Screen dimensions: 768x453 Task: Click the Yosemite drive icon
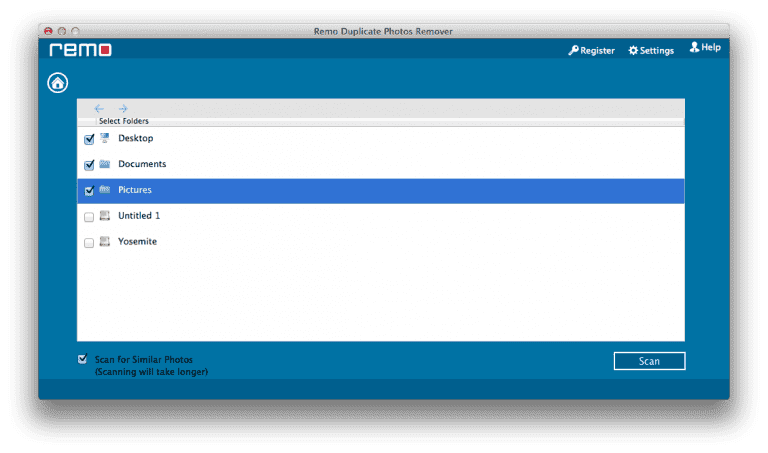point(105,242)
